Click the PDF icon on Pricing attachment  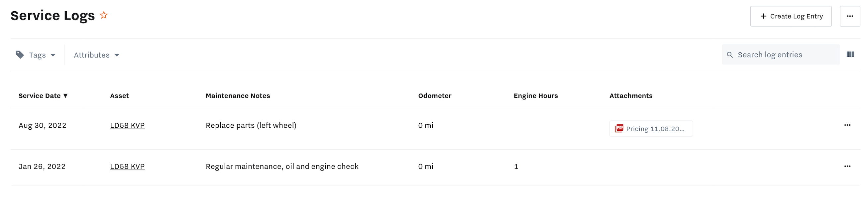[x=619, y=128]
